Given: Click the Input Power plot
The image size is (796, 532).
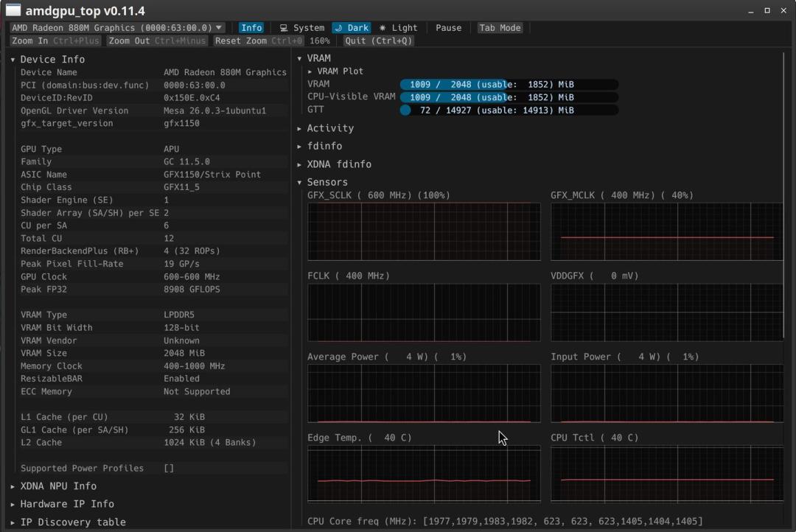Looking at the screenshot, I should pyautogui.click(x=667, y=393).
